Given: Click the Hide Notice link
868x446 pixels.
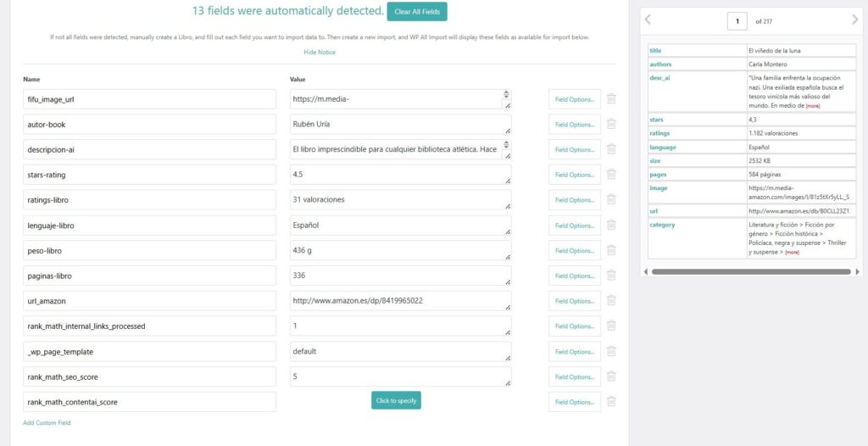Looking at the screenshot, I should [x=320, y=53].
